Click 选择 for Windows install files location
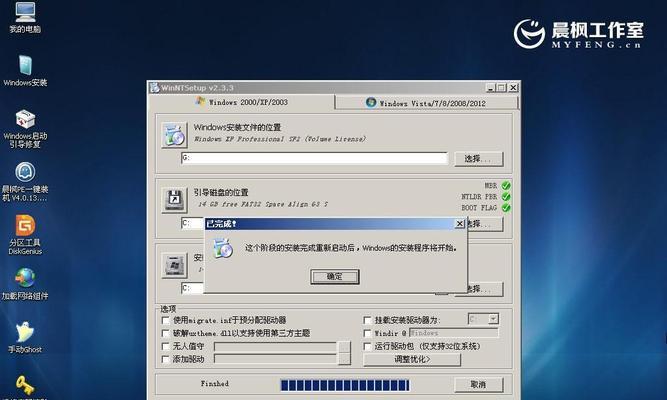Image resolution: width=667 pixels, height=400 pixels. pyautogui.click(x=479, y=159)
